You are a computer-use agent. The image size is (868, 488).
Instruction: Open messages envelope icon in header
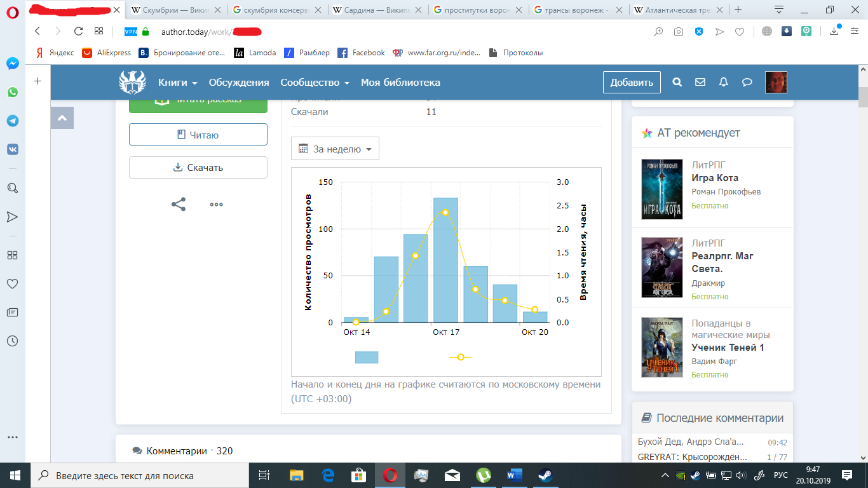point(700,82)
